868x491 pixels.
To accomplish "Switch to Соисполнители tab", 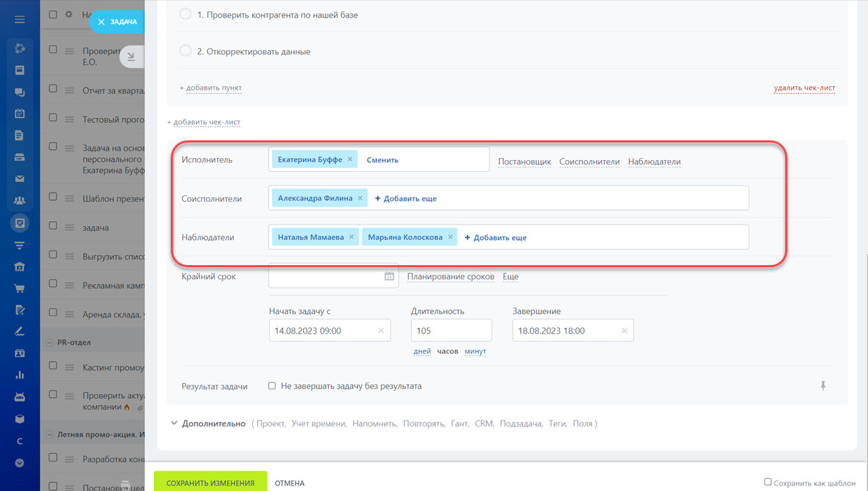I will point(589,162).
